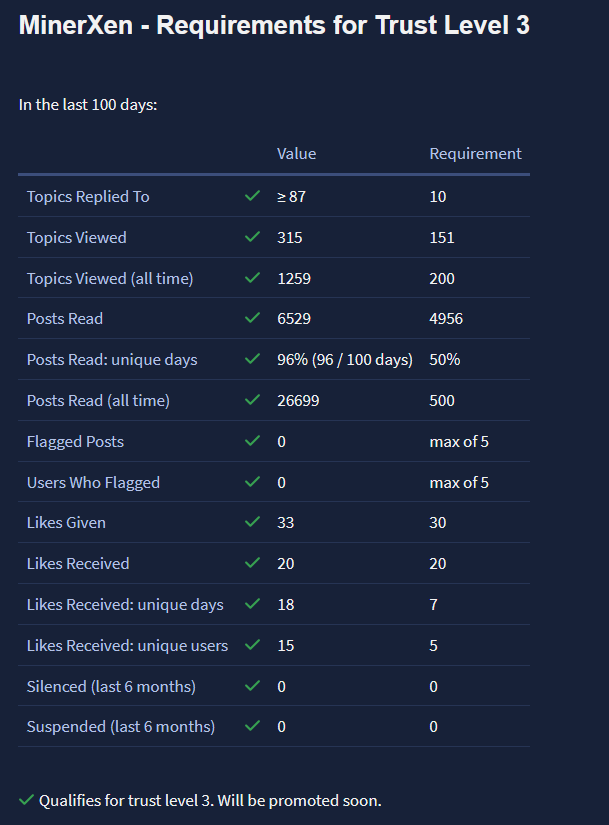
Task: Click the checkmark icon for Topics Replied To
Action: coord(253,196)
